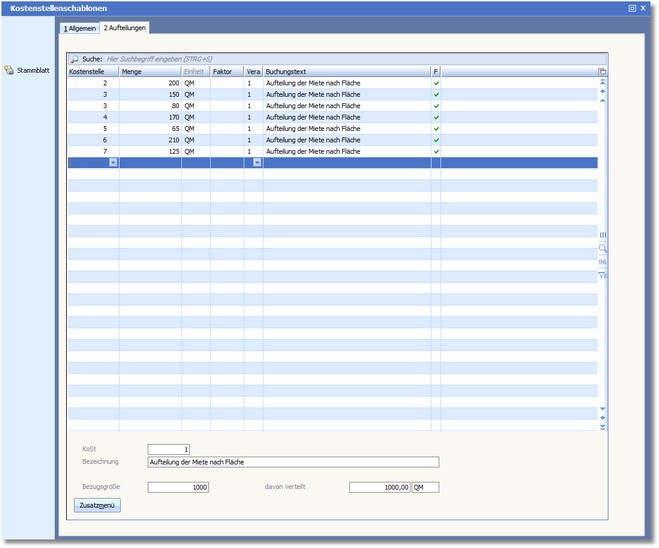This screenshot has height=548, width=659.
Task: Click the Stammblatt icon in the sidebar
Action: click(9, 70)
